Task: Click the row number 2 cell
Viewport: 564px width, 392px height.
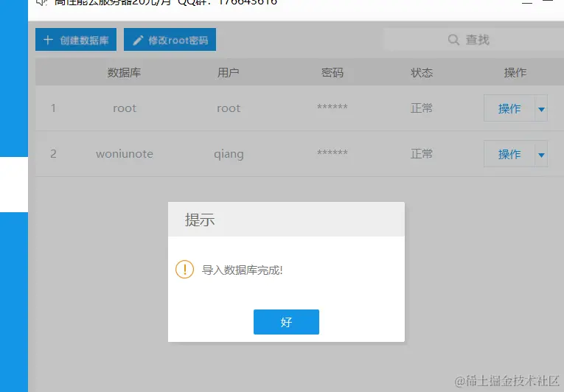Action: pyautogui.click(x=53, y=154)
